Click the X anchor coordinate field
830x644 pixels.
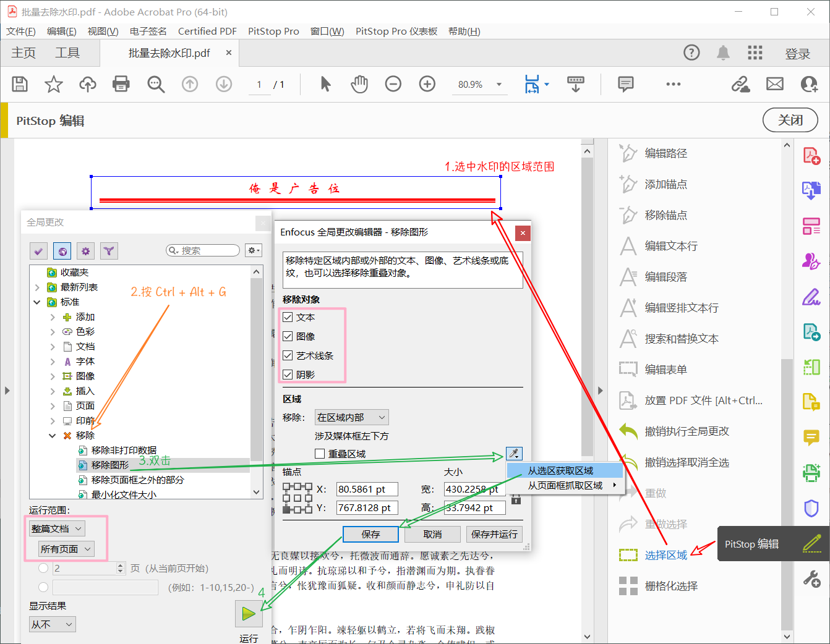[x=367, y=489]
